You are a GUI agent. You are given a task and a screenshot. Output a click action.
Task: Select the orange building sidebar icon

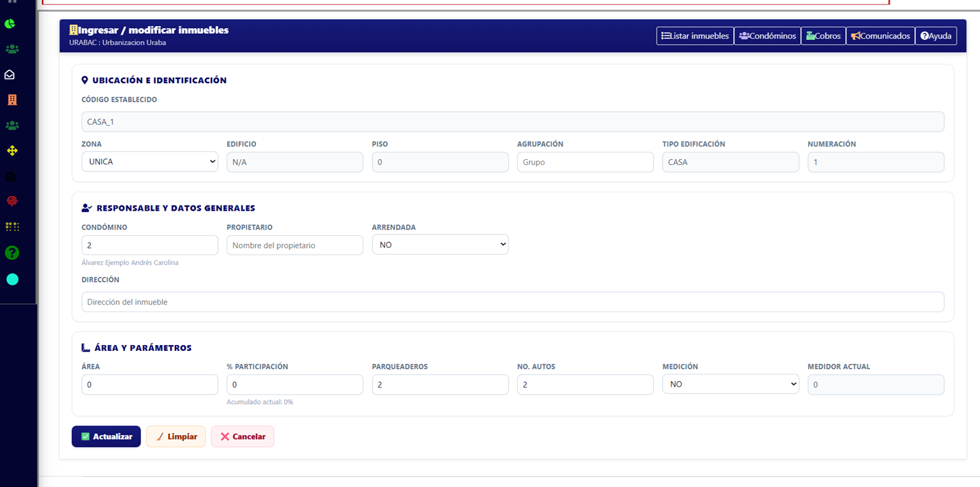point(12,99)
